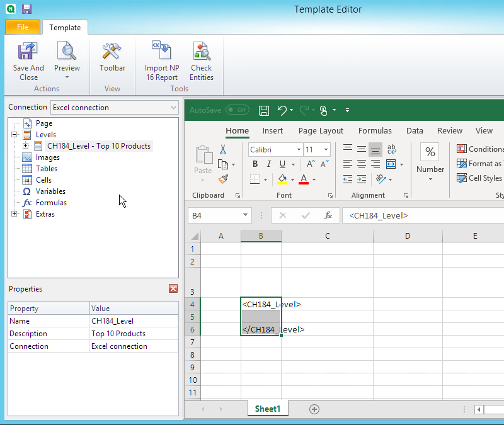The image size is (504, 425).
Task: Click the Toolbar view icon
Action: [x=112, y=53]
